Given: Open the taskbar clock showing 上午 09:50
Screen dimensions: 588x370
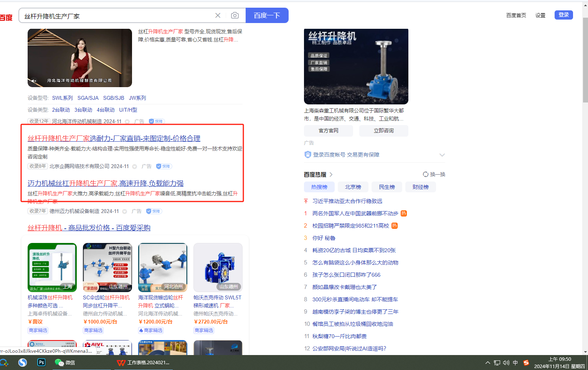Looking at the screenshot, I should click(560, 363).
